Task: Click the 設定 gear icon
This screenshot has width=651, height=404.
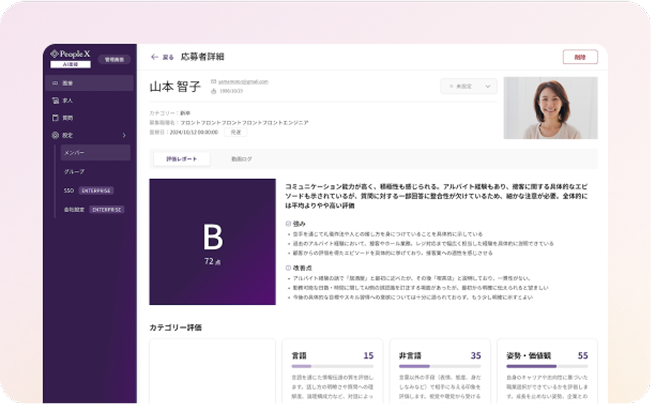Action: tap(54, 135)
